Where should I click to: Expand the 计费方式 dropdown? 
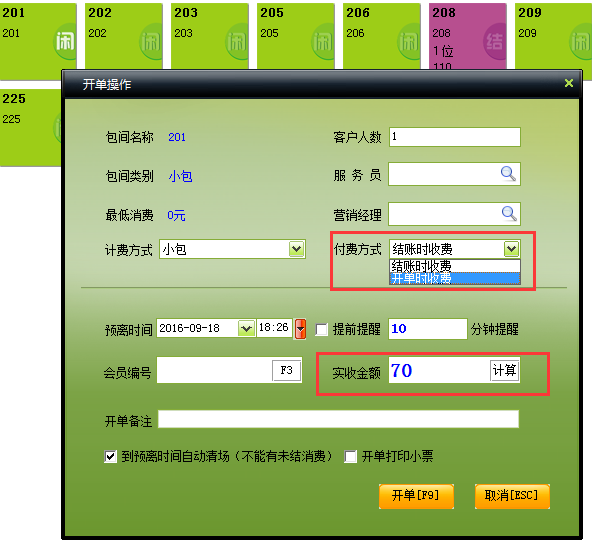(297, 249)
